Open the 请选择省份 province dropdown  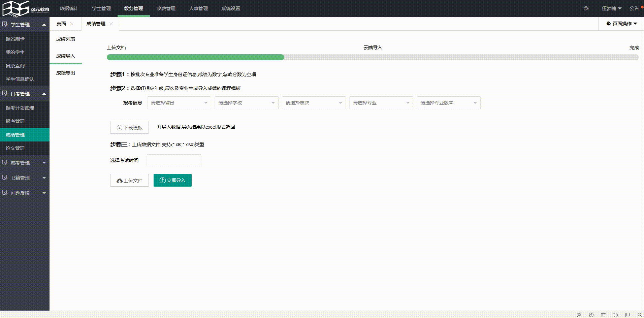pos(179,103)
